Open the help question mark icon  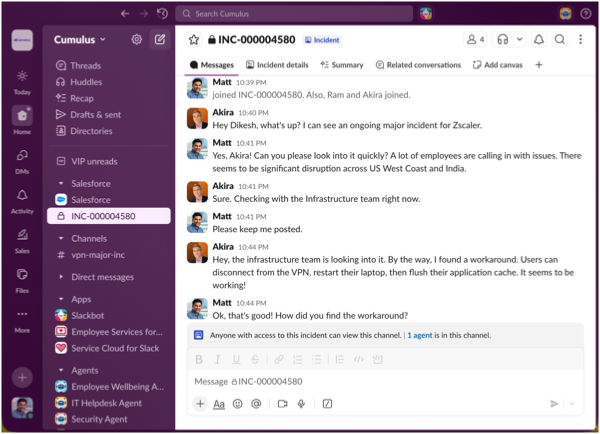coord(585,14)
